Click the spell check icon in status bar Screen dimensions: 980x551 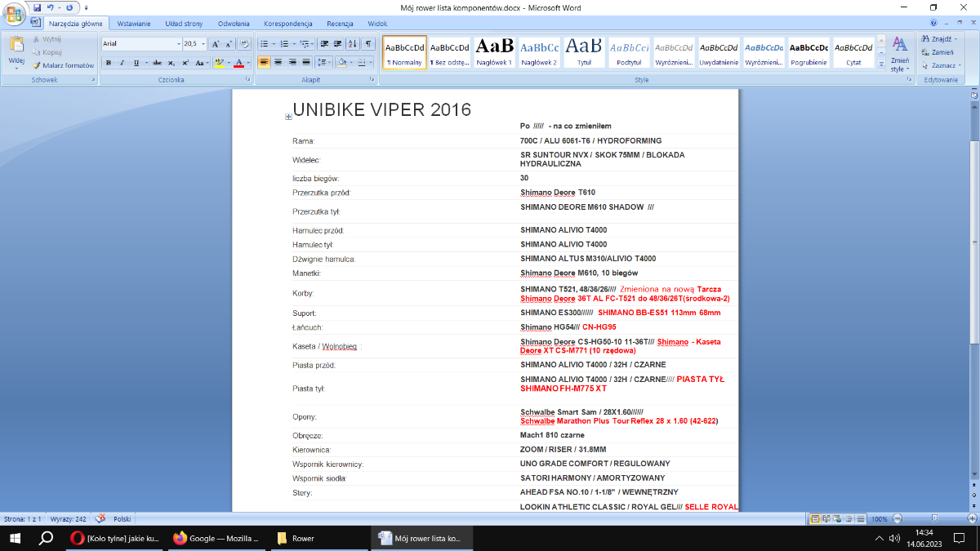click(100, 518)
